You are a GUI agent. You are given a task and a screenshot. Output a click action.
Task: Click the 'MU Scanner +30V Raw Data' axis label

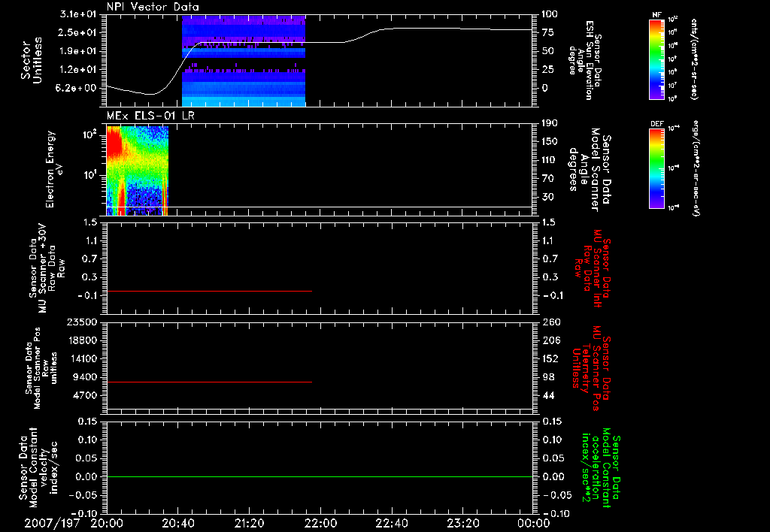[47, 268]
